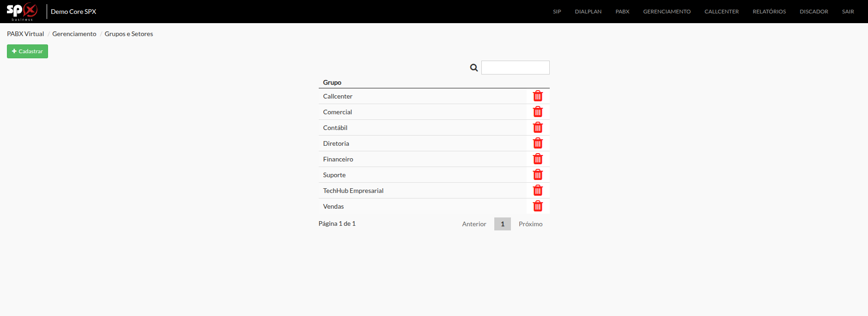Open the DIALPLAN menu
Viewport: 868px width, 316px height.
point(588,12)
